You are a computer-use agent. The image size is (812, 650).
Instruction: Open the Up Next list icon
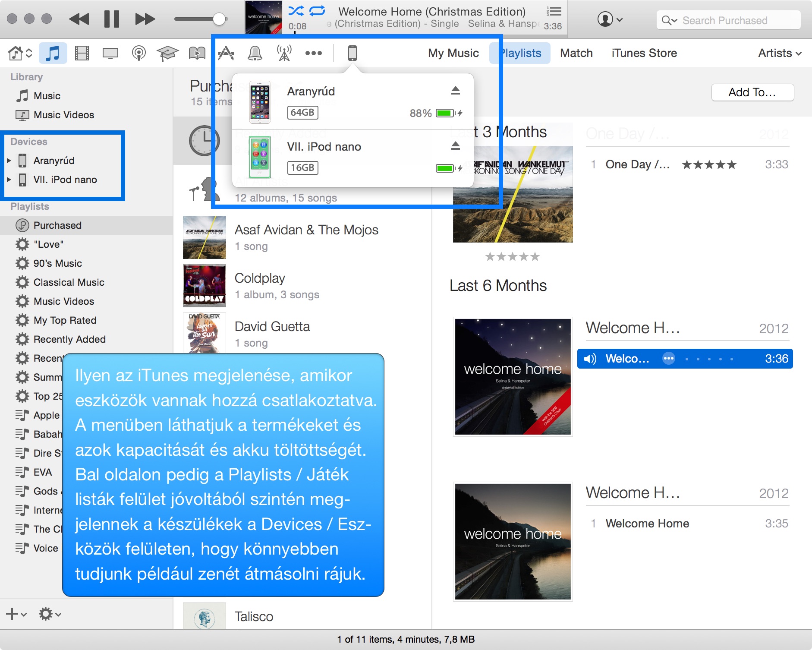(x=554, y=11)
